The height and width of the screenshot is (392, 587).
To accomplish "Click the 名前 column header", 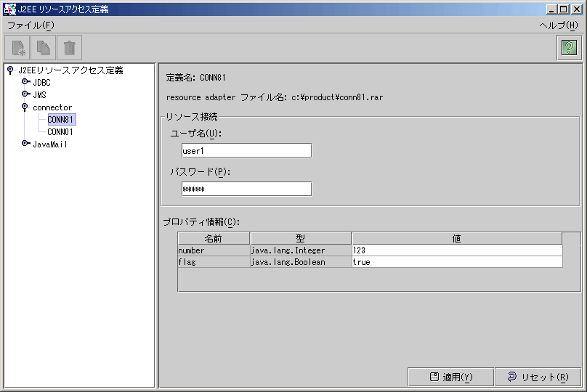I will 214,238.
